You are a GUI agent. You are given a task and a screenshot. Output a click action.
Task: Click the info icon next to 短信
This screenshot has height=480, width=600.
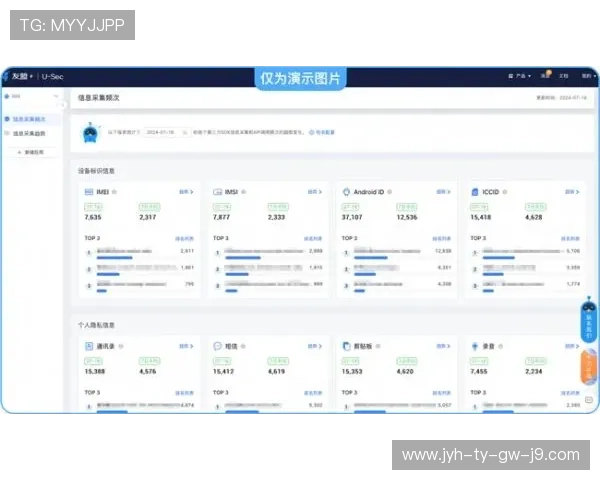click(243, 346)
